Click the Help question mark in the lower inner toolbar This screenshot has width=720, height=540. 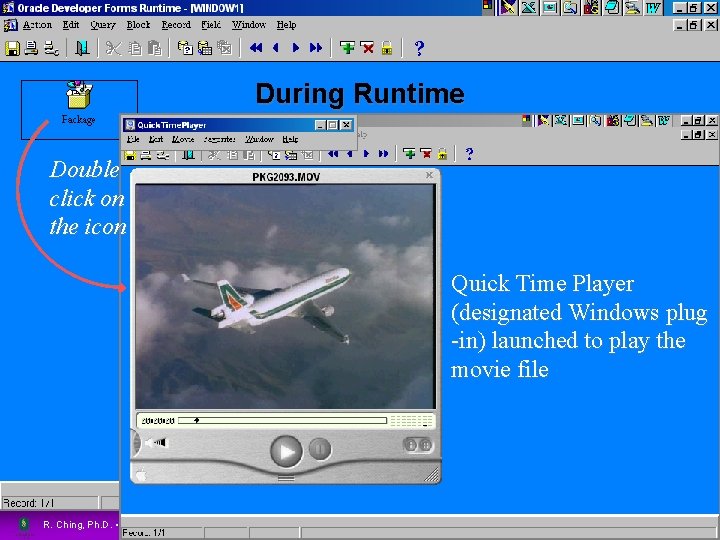pyautogui.click(x=469, y=153)
